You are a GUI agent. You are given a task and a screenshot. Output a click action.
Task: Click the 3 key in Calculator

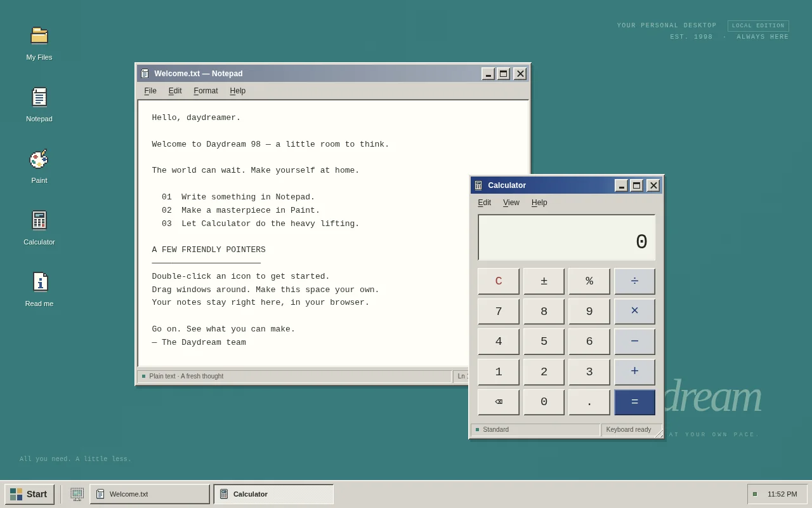click(x=589, y=372)
